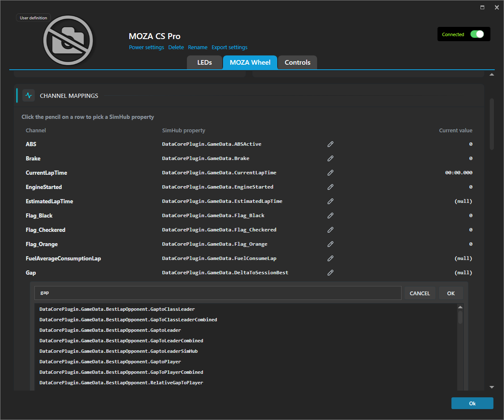Click the main panel scrollbar thumb
Image resolution: width=504 pixels, height=420 pixels.
[x=492, y=124]
